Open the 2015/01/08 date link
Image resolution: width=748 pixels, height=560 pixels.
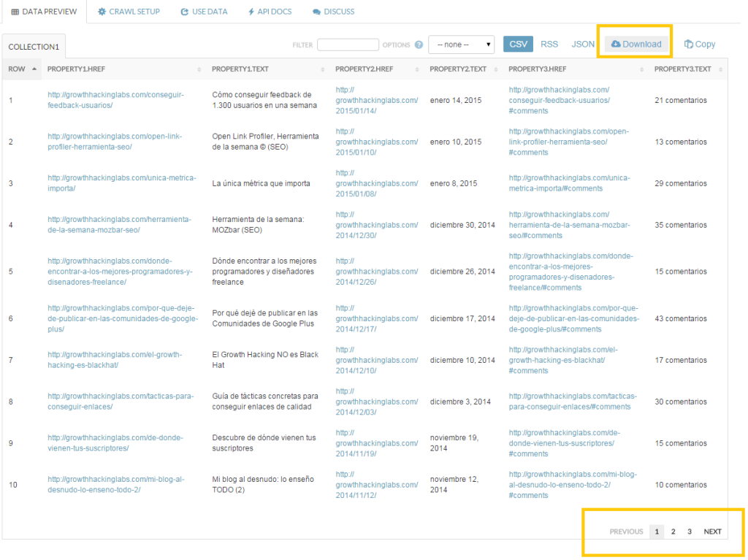376,183
